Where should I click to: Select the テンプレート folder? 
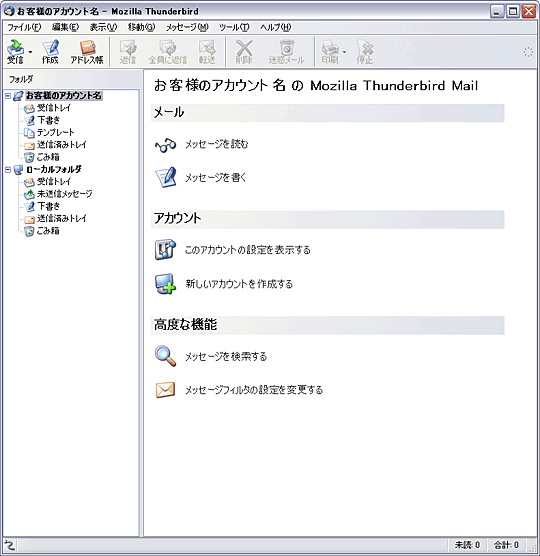pos(56,133)
